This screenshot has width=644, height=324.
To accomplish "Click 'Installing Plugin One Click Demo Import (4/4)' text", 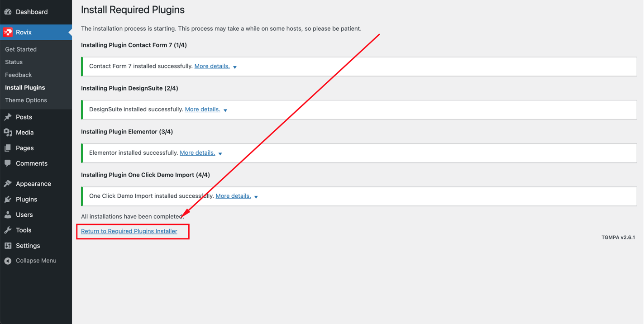I will [145, 175].
